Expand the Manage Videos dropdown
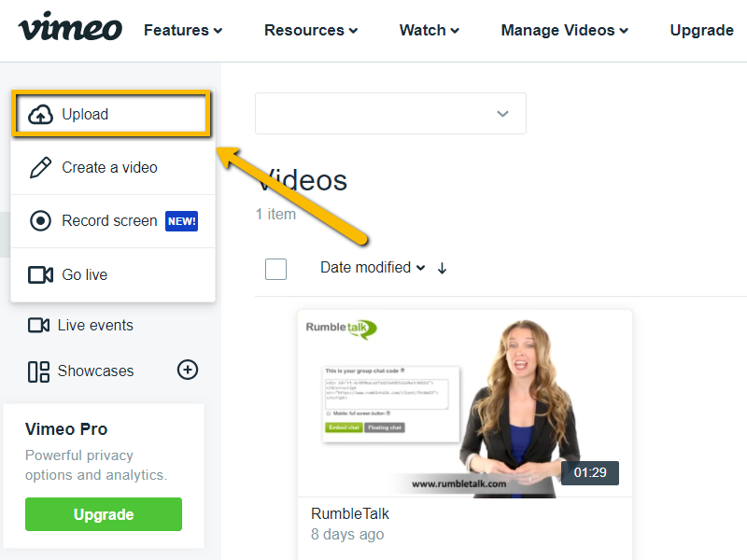Screen dimensions: 747x560 [565, 31]
